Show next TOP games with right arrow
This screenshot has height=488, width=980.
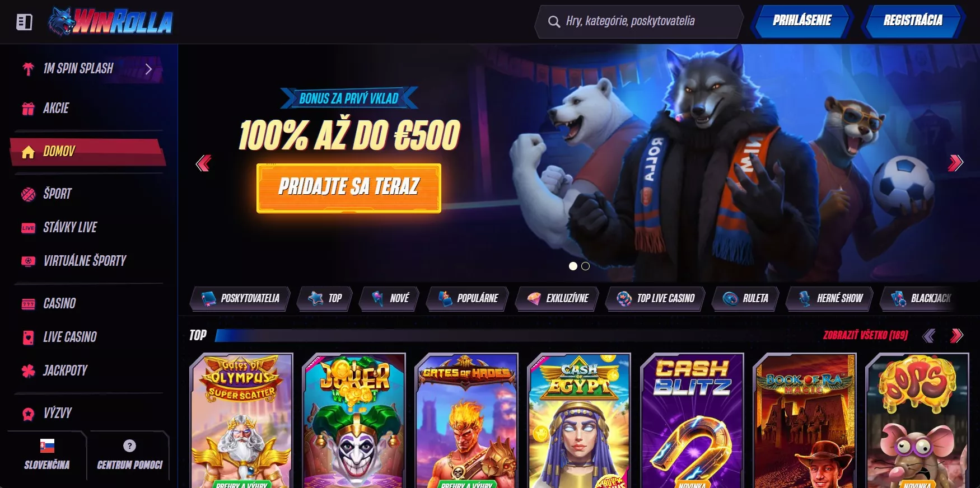[x=956, y=335]
